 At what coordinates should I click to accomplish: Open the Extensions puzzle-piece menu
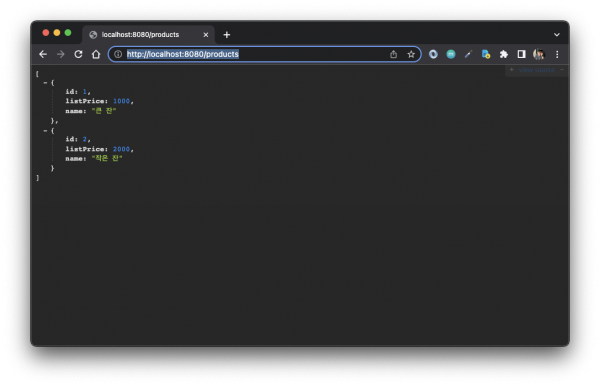504,54
